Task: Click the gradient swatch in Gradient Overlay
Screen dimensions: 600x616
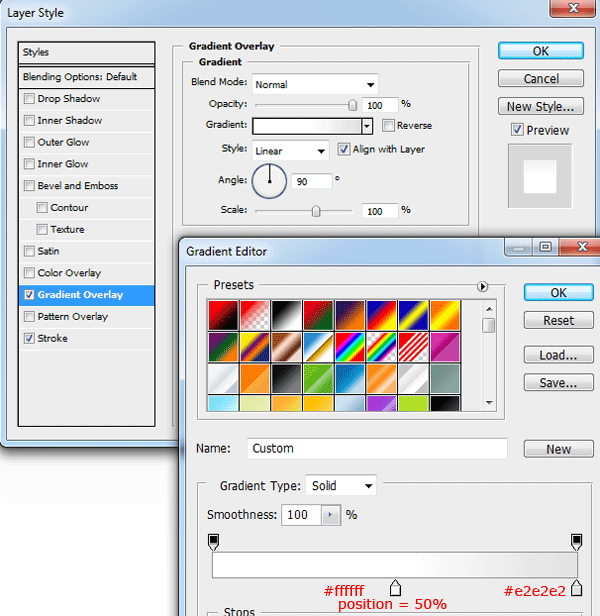Action: tap(307, 126)
